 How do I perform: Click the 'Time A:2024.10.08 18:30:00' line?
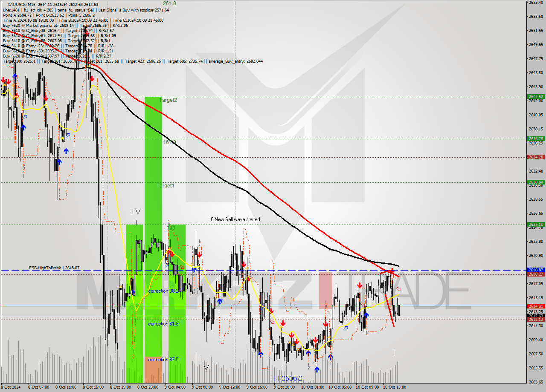(83, 20)
